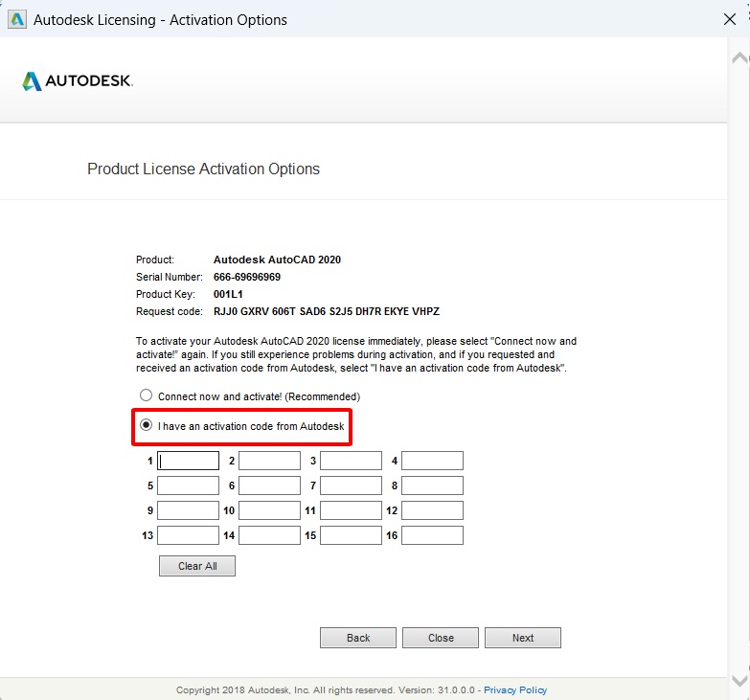The width and height of the screenshot is (750, 700).
Task: Click activation code field 16
Action: click(432, 535)
